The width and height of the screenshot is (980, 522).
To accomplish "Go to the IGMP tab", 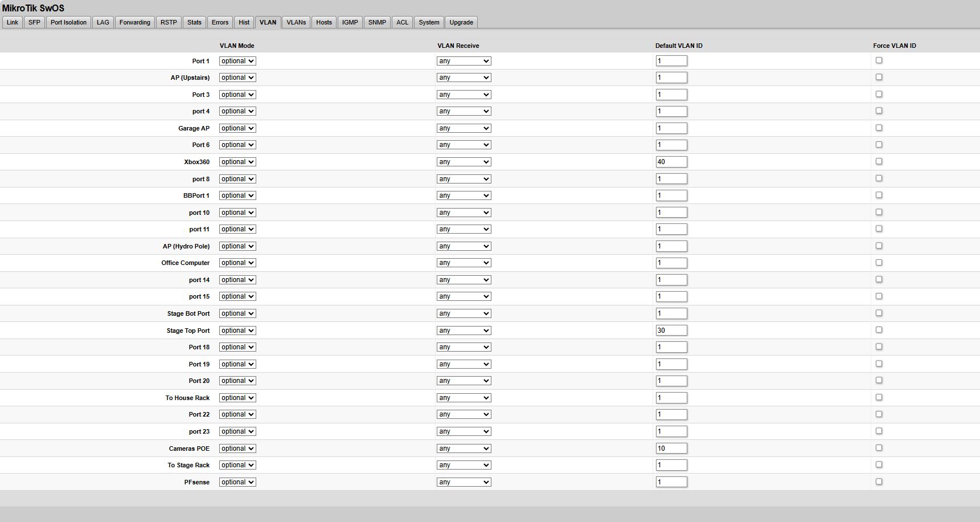I will tap(350, 22).
